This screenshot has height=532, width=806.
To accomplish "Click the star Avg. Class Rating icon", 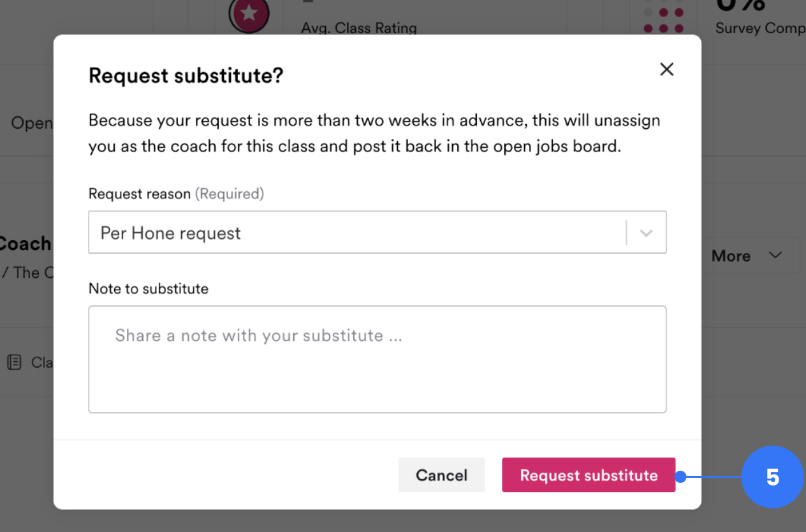I will [x=249, y=13].
